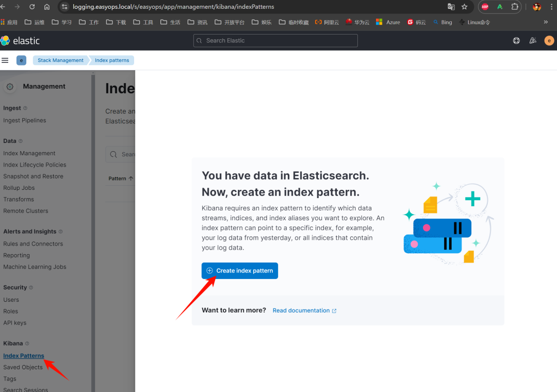Open Users under Security
This screenshot has width=557, height=392.
coord(11,300)
